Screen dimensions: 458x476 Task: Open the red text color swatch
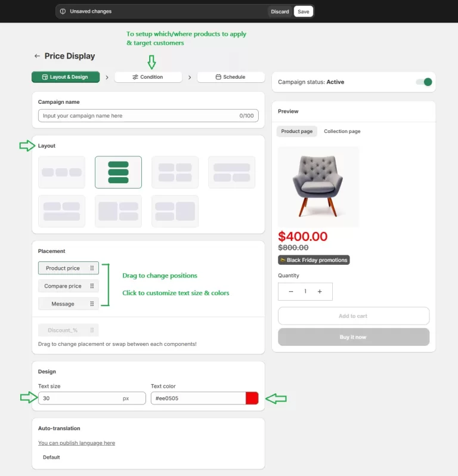pyautogui.click(x=252, y=398)
